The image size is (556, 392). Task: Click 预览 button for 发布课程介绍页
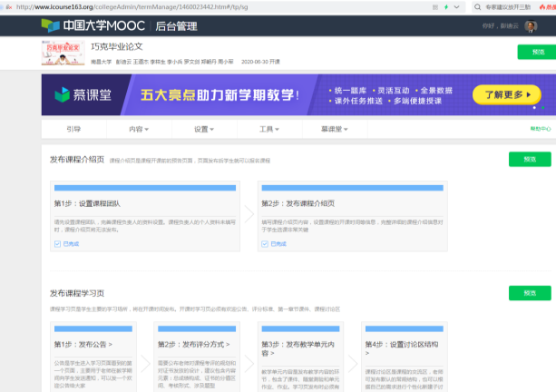tap(529, 160)
